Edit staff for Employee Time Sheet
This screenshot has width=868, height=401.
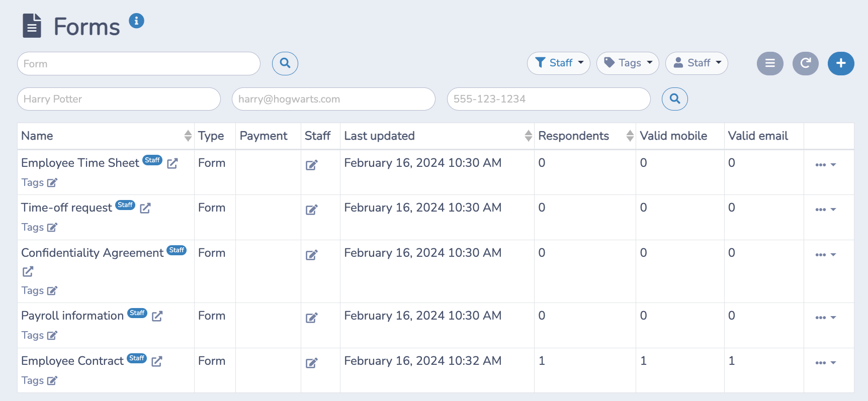point(312,165)
